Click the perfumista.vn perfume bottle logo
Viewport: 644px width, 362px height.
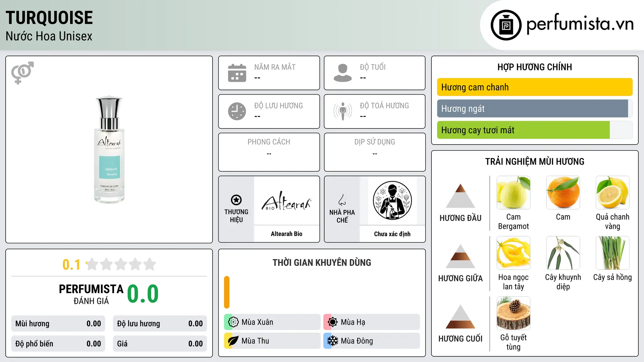(506, 25)
